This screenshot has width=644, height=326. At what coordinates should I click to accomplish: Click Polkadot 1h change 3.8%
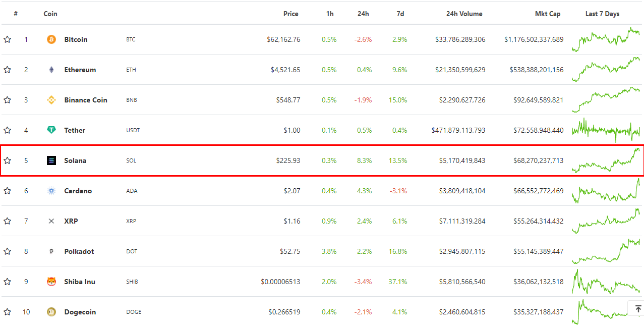(x=329, y=251)
